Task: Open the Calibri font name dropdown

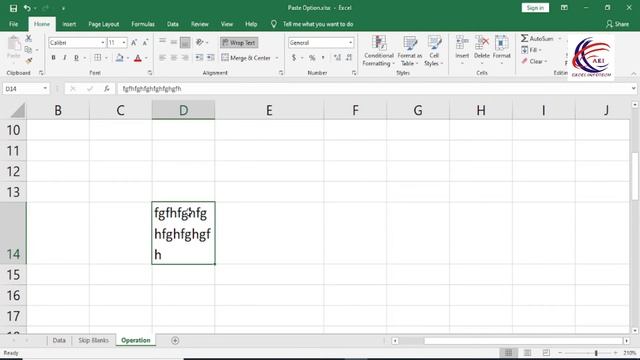Action: tap(103, 42)
